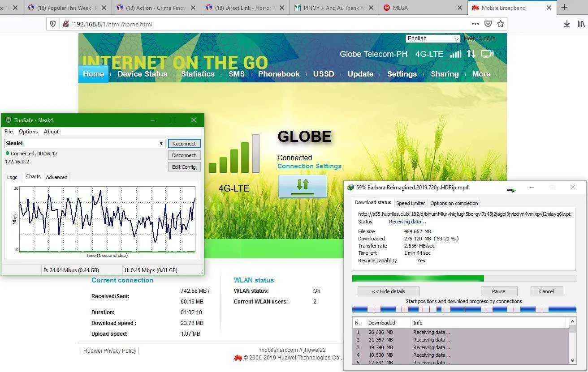Open the Phonebook page
The width and height of the screenshot is (588, 372).
(x=279, y=74)
